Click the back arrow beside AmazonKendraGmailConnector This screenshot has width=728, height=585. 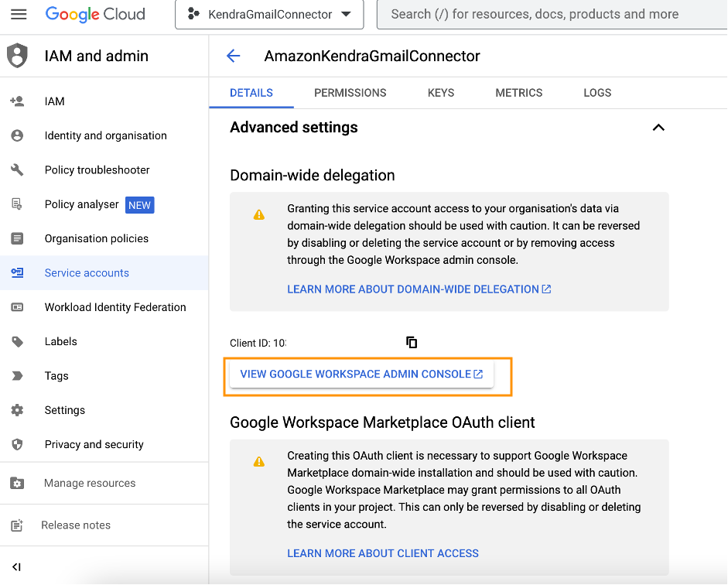tap(233, 56)
